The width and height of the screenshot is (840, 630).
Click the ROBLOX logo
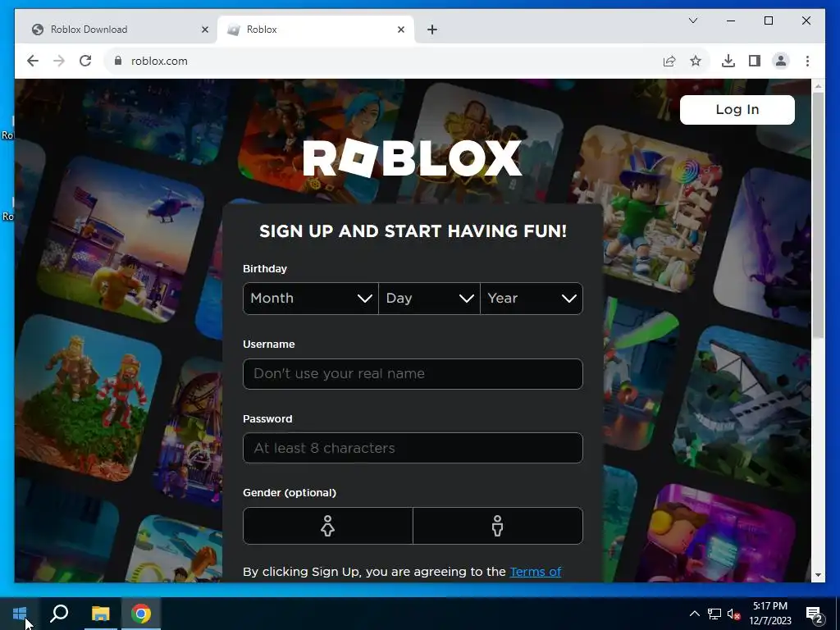413,157
